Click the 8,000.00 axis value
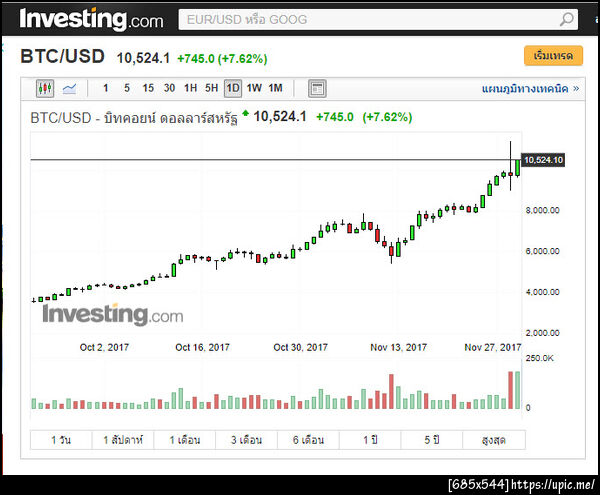This screenshot has width=600, height=495. 543,210
